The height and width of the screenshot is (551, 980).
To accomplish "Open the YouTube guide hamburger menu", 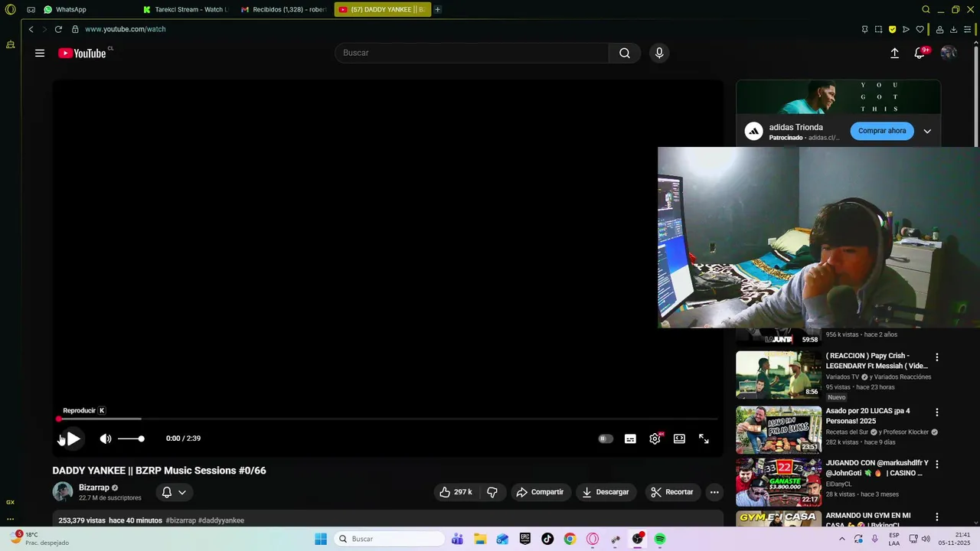I will click(40, 53).
